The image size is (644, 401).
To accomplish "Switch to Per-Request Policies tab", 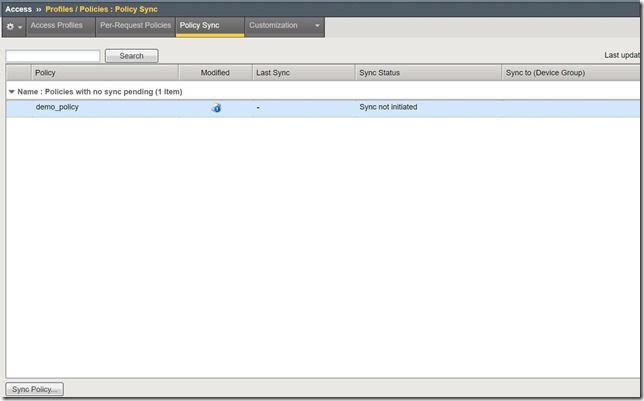I will coord(136,25).
